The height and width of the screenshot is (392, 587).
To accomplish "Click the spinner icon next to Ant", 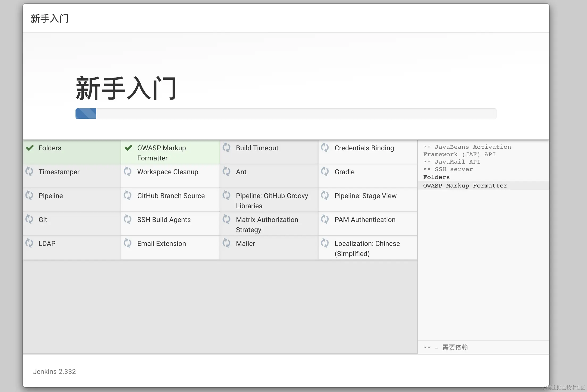I will pos(227,171).
